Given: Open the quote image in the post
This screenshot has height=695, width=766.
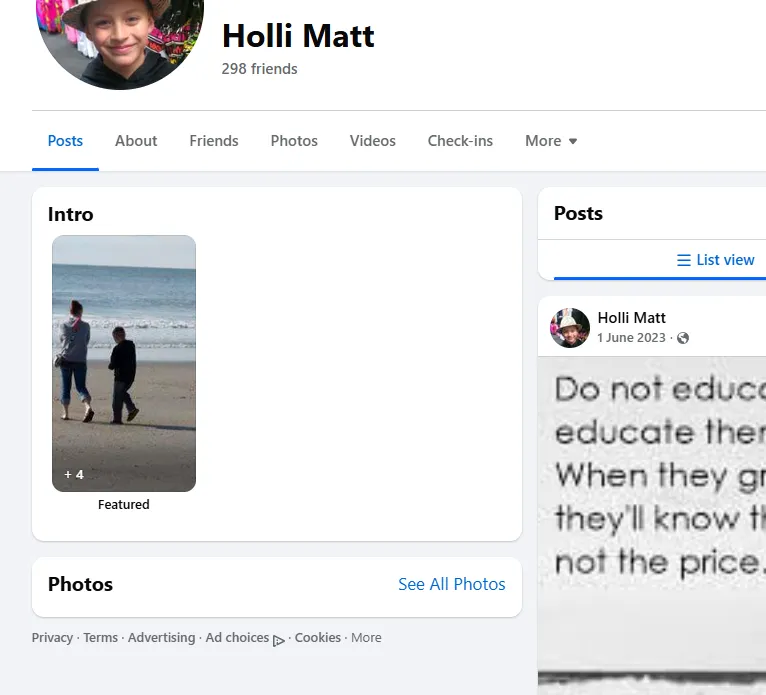Looking at the screenshot, I should click(652, 525).
